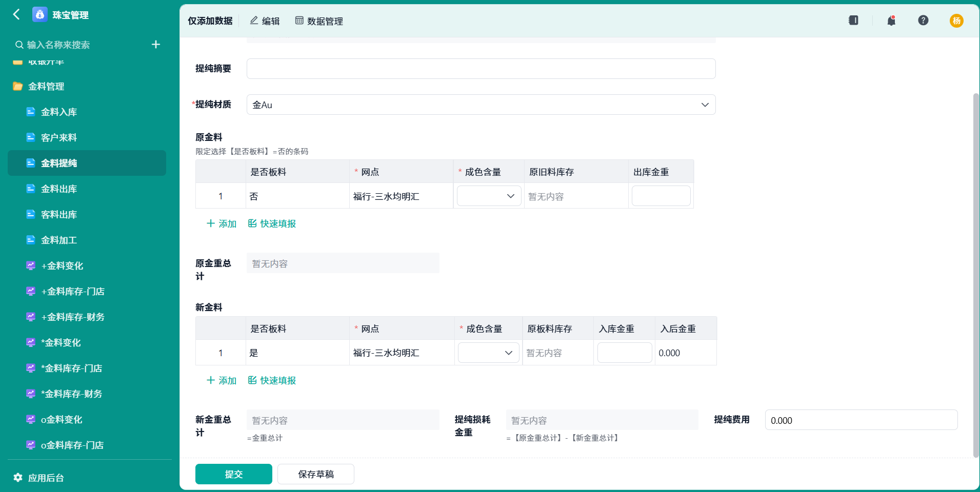Go back using the left arrow
The height and width of the screenshot is (492, 980).
point(16,14)
